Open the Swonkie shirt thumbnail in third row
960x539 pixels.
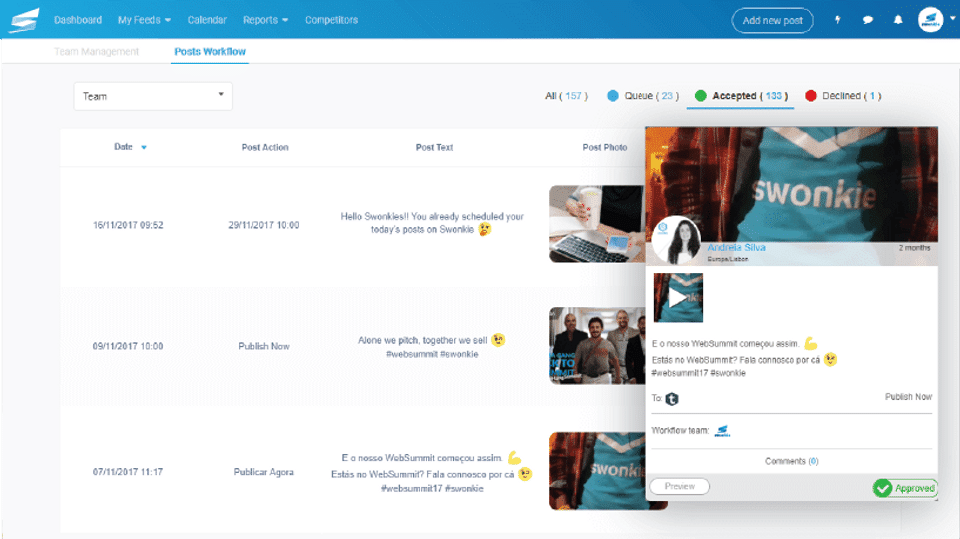(x=597, y=471)
